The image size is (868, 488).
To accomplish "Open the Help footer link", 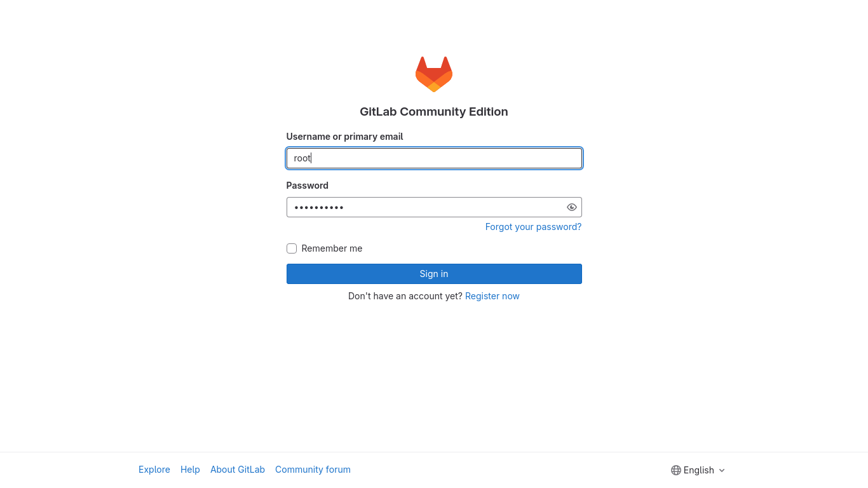I will point(190,470).
